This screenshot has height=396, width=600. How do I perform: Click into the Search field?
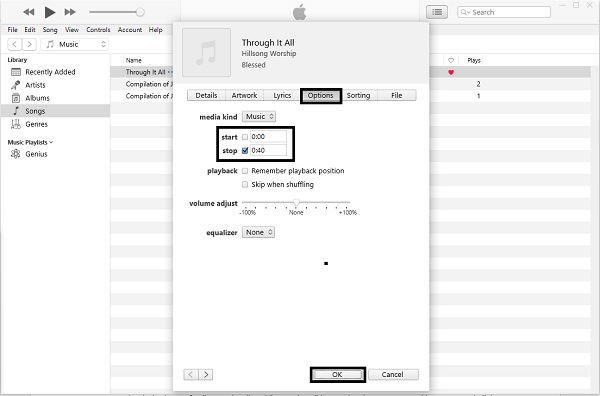[x=504, y=12]
